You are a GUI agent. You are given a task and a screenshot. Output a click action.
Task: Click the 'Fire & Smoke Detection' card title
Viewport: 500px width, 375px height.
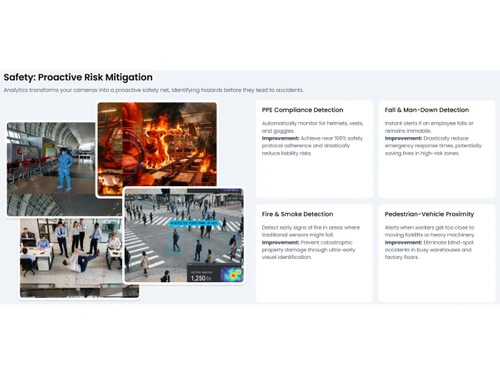pyautogui.click(x=297, y=214)
